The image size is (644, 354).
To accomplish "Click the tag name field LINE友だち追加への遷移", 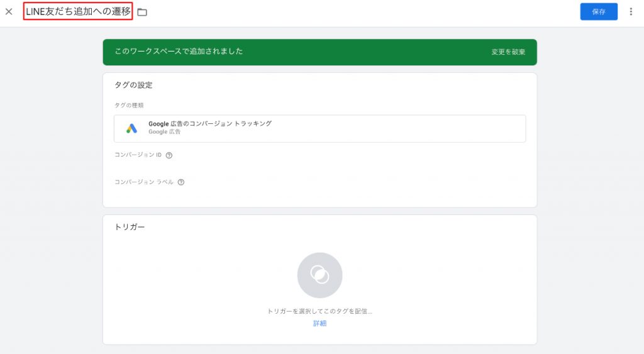I will (x=78, y=11).
